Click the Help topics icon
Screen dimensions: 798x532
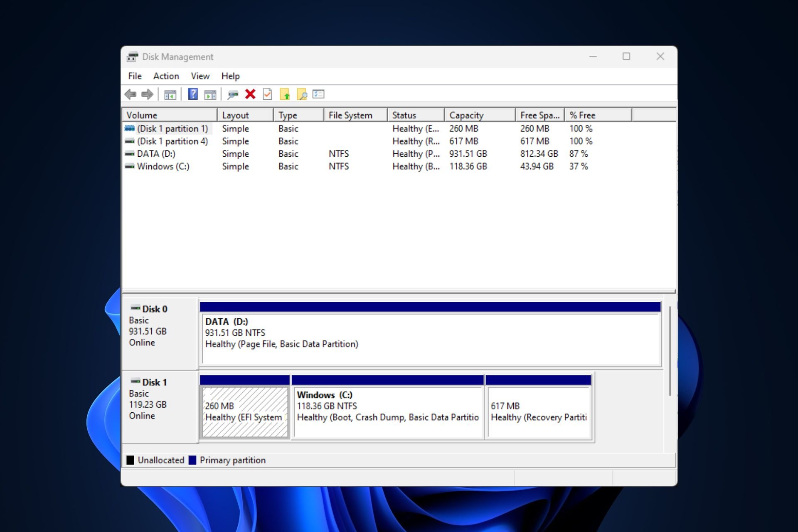[192, 94]
